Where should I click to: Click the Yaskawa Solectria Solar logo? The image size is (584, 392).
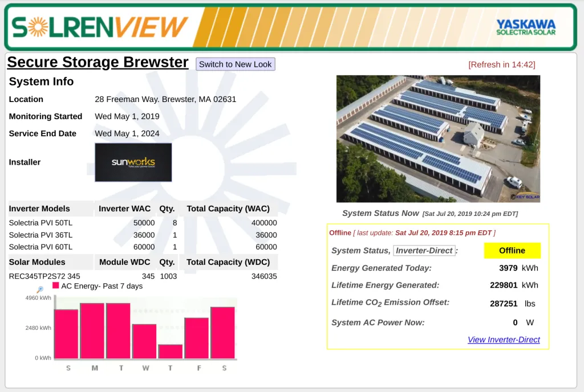525,27
